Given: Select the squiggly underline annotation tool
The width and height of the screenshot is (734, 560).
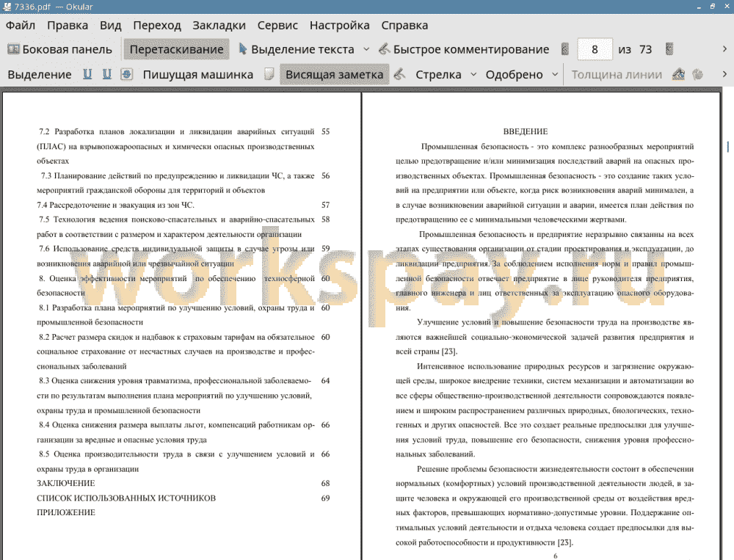Looking at the screenshot, I should [x=107, y=74].
